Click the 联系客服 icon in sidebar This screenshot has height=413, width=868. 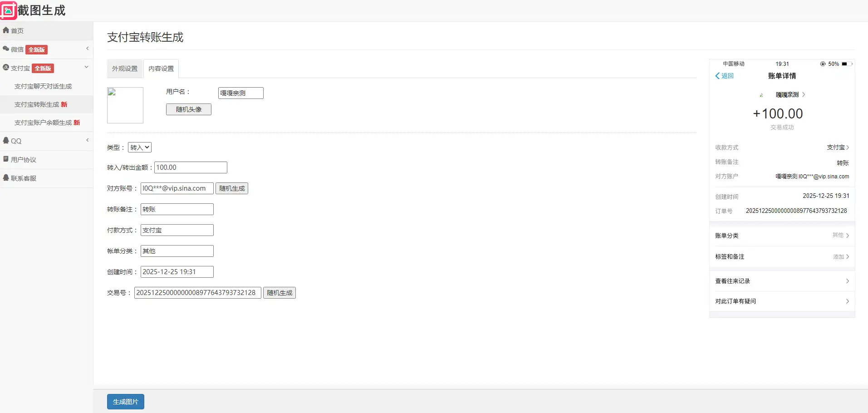[x=6, y=178]
